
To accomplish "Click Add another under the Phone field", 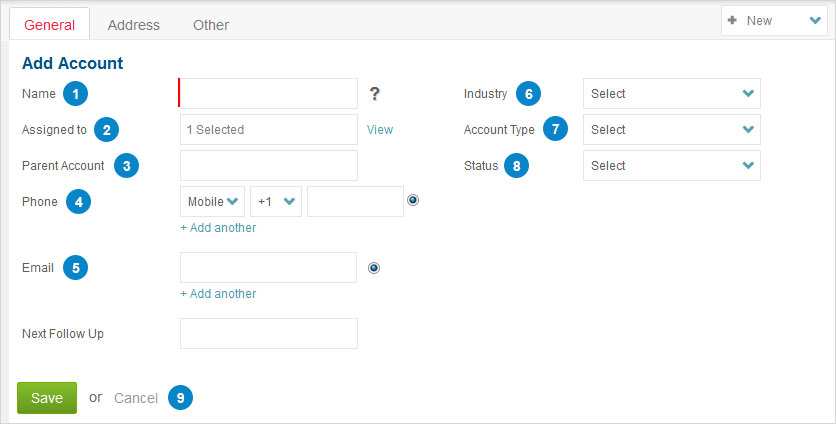I will [218, 228].
